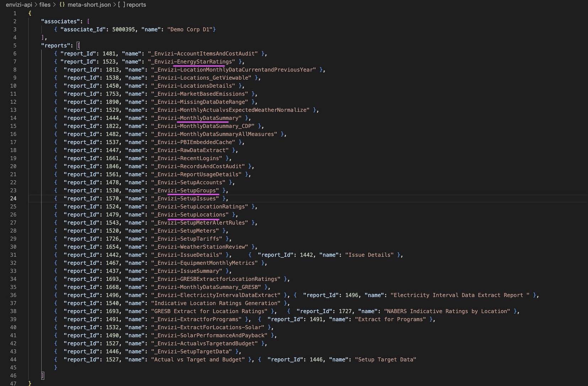Click "_Envizi-SetupMeterAlertRules" string

click(199, 223)
